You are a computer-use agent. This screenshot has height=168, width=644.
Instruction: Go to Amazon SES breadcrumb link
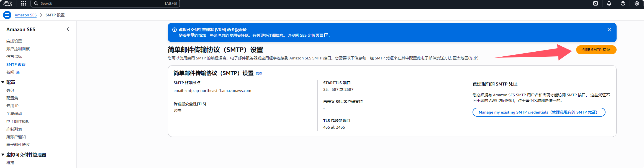(x=25, y=15)
